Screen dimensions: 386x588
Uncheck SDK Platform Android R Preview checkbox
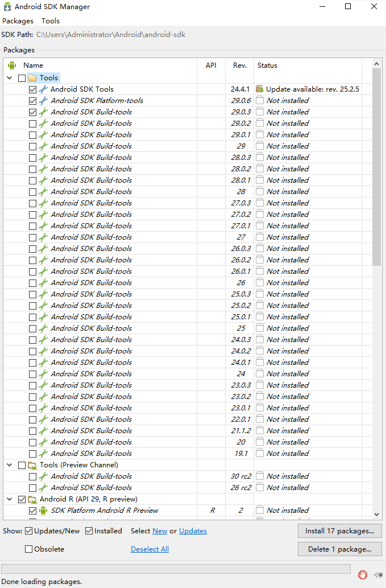tap(32, 511)
